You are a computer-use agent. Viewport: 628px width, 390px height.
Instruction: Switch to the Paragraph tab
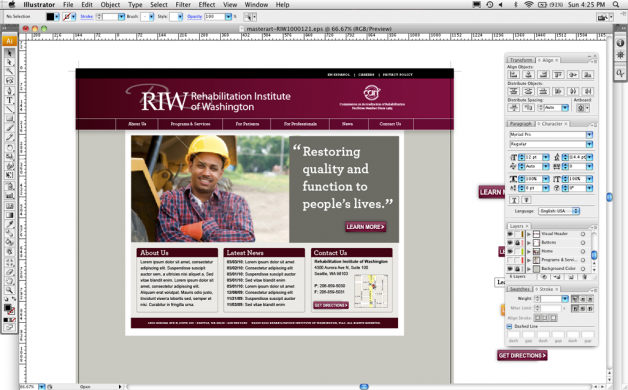tap(521, 124)
